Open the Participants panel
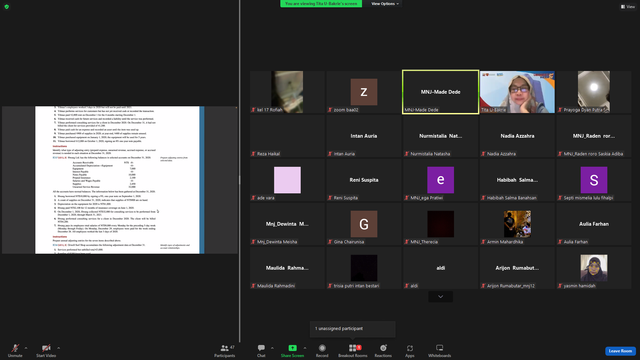Screen dimensions: 640x360 click(224, 350)
